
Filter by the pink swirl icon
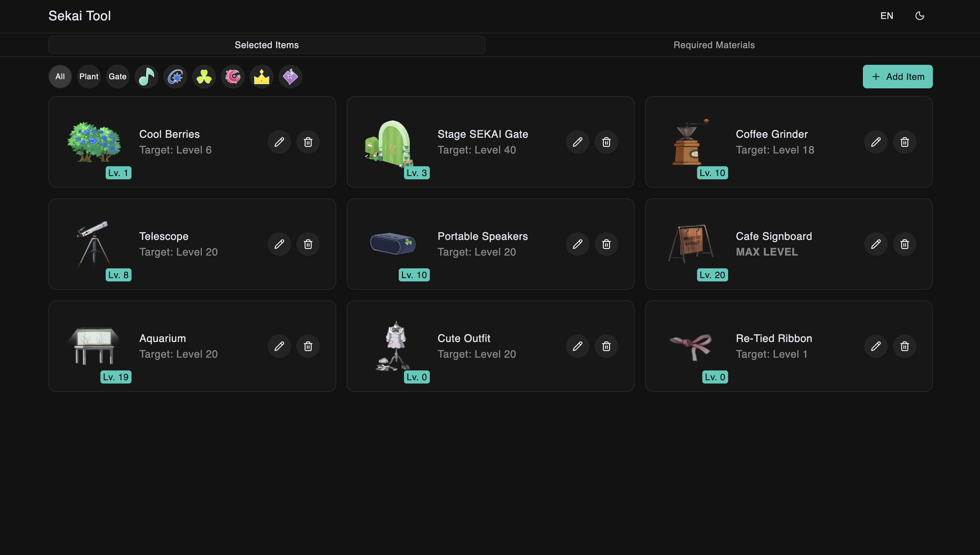pos(233,77)
